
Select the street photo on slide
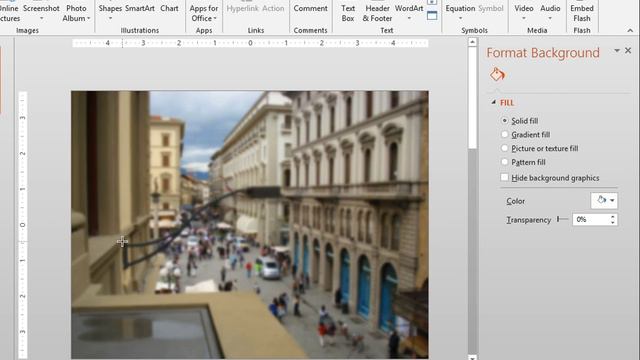click(250, 224)
